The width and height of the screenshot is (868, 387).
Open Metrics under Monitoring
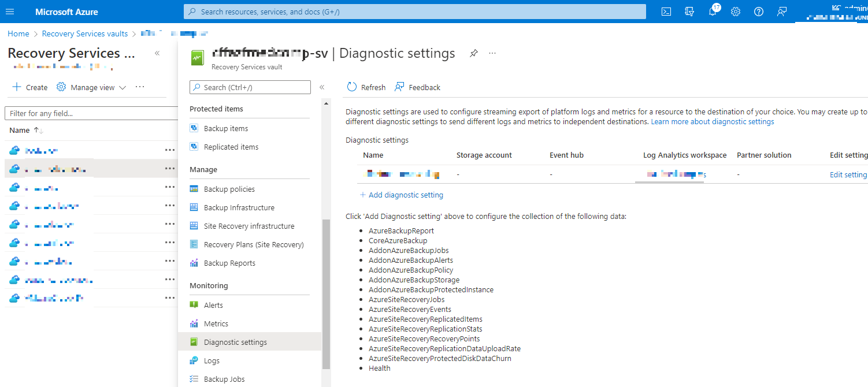pos(216,323)
